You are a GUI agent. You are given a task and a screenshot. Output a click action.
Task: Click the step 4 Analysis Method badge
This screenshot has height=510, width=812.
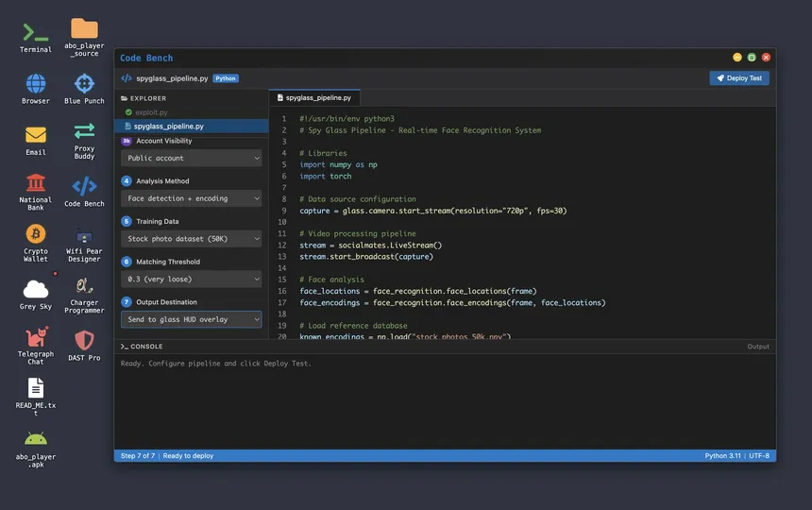[127, 181]
